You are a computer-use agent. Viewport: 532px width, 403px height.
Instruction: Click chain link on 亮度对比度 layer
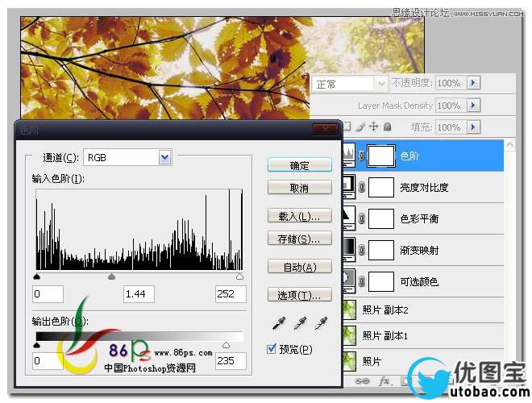point(362,187)
